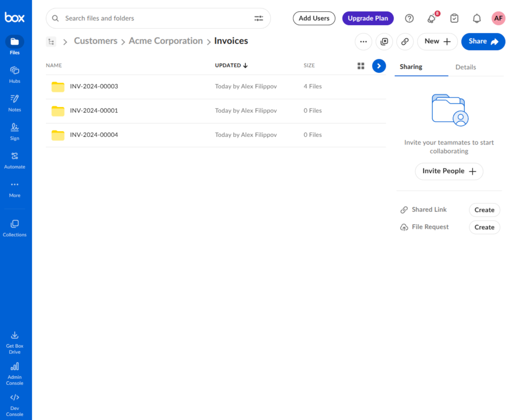Click INV-2024-00004 folder icon
The image size is (517, 420).
pos(58,135)
